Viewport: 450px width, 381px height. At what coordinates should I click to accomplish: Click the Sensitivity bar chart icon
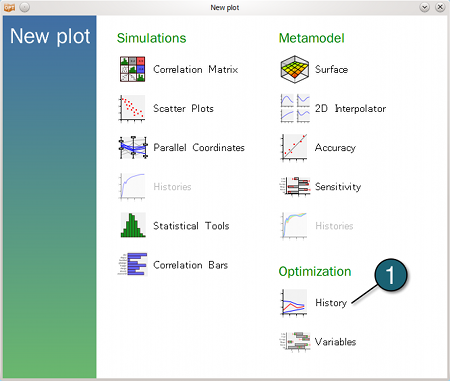[x=295, y=186]
